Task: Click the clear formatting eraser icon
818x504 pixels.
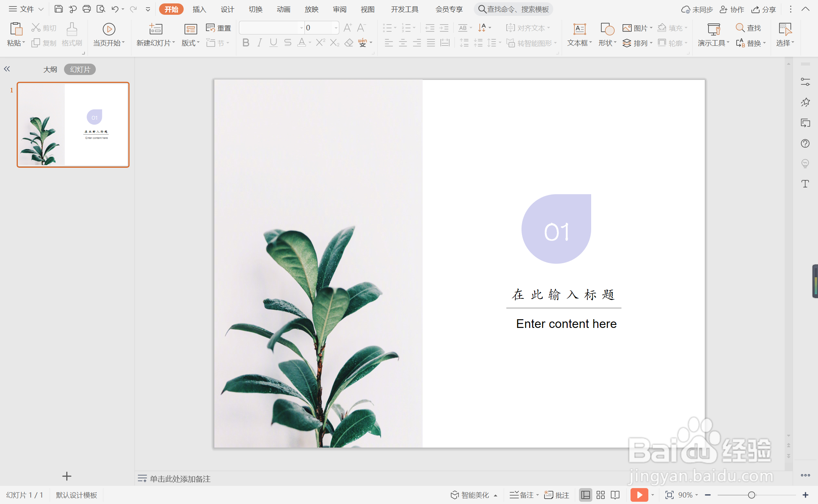Action: [x=349, y=43]
